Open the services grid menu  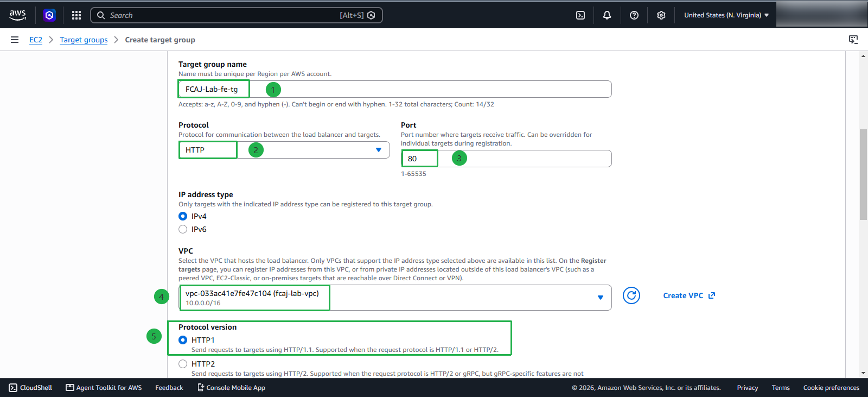pos(76,15)
